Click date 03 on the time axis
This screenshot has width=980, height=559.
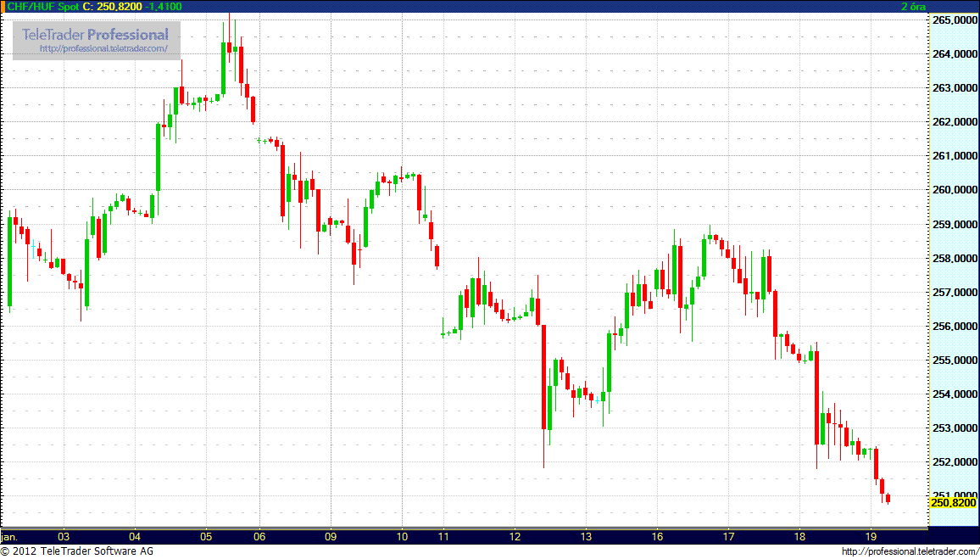[x=64, y=536]
